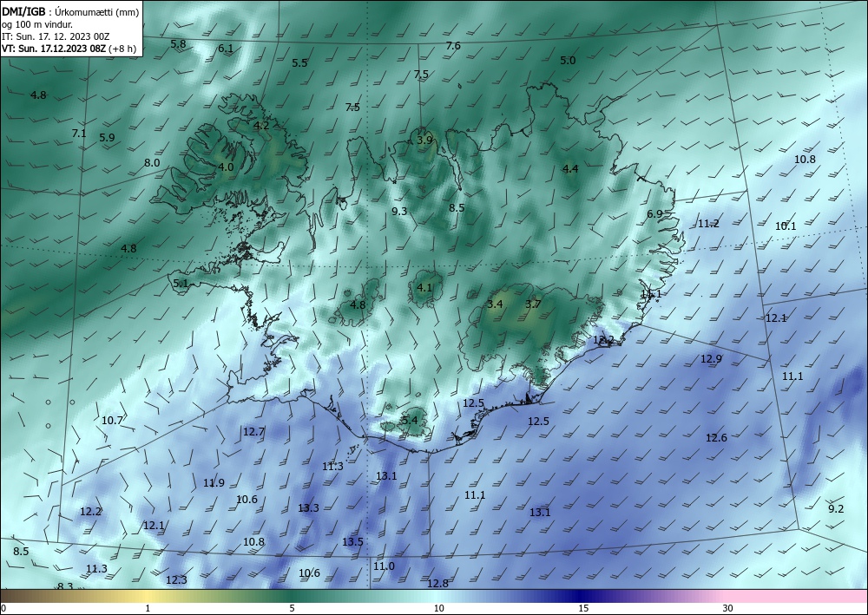Click the 9.2 value label
This screenshot has width=868, height=615.
tap(836, 509)
